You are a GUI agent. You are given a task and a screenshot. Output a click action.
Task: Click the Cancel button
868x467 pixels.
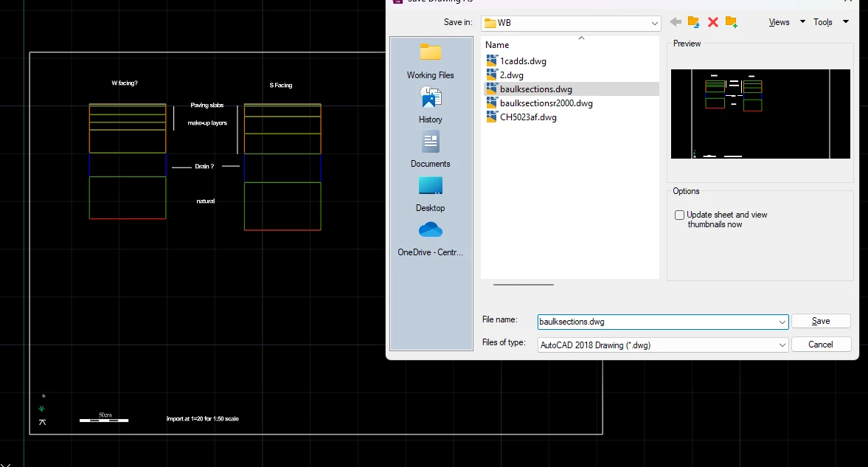(820, 345)
